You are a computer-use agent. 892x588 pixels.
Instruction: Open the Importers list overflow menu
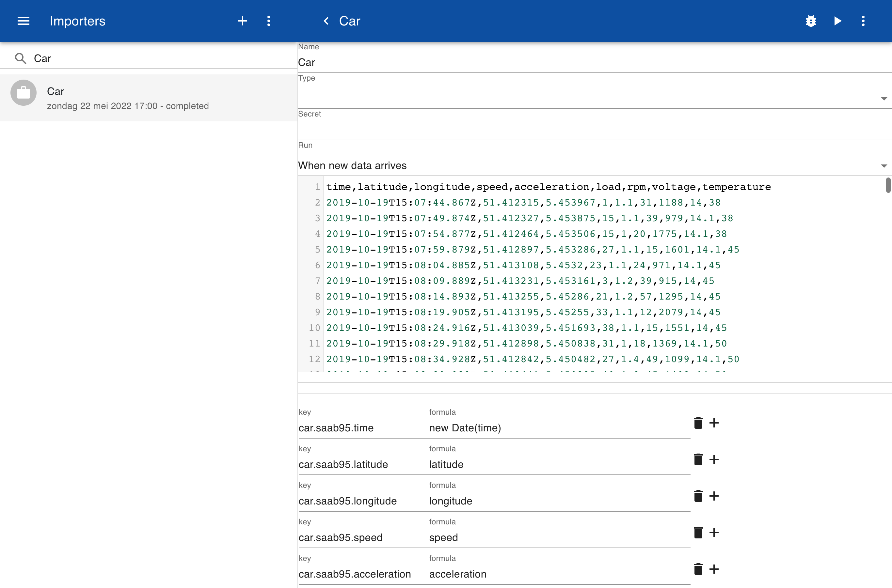pos(268,21)
